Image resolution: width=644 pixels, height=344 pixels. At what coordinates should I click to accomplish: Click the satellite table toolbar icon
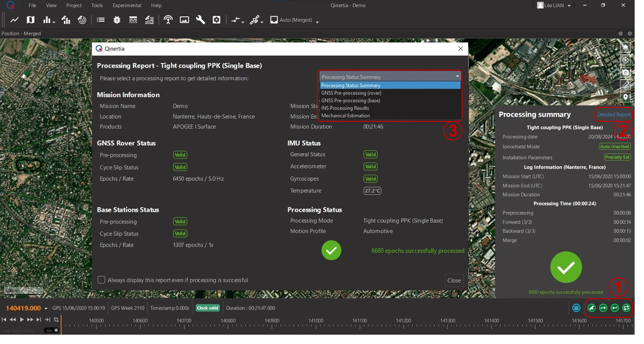(x=149, y=20)
